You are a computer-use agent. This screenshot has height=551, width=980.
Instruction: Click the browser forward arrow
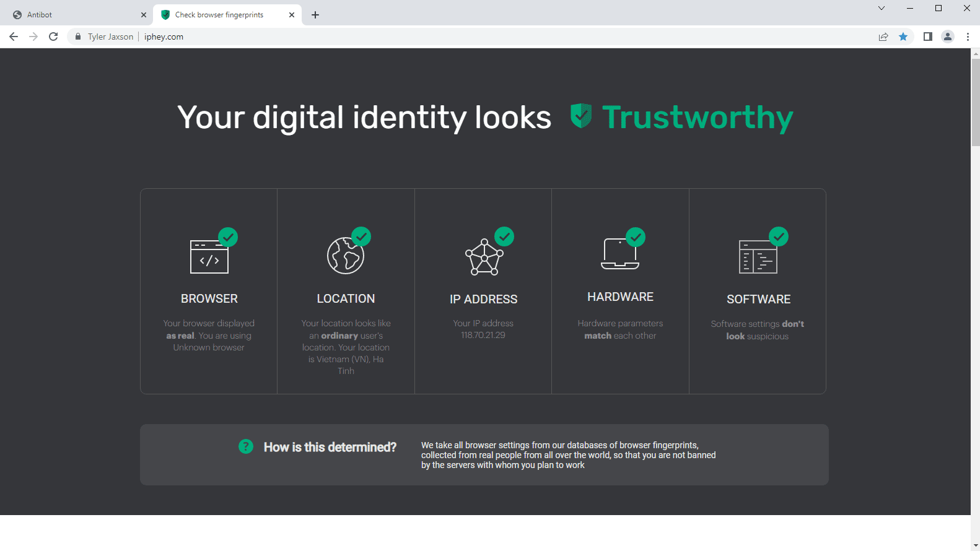coord(33,37)
